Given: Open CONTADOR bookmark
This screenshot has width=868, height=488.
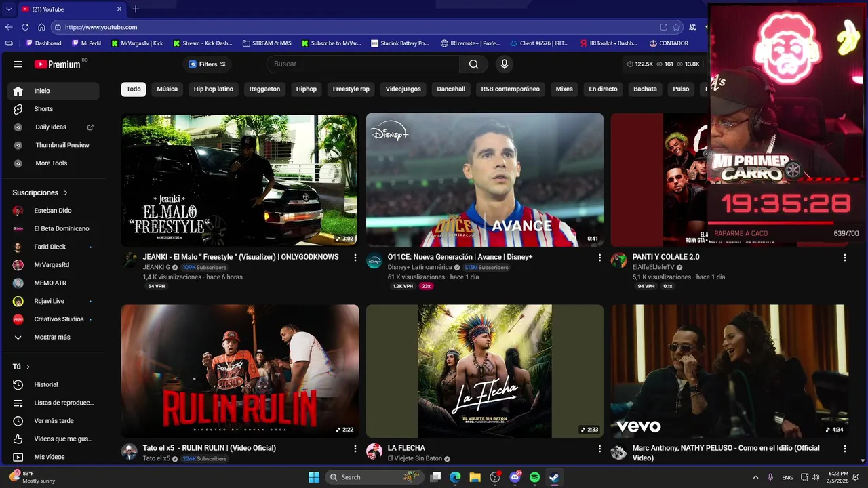Looking at the screenshot, I should coord(669,43).
